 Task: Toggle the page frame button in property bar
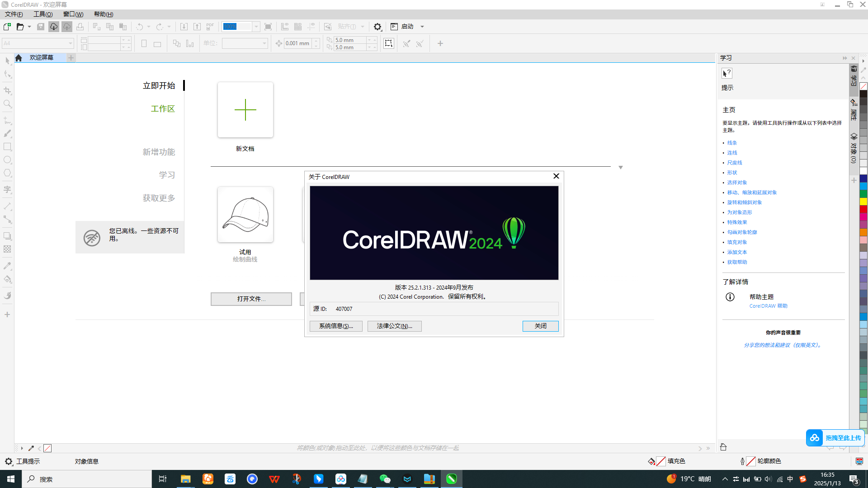(x=388, y=43)
